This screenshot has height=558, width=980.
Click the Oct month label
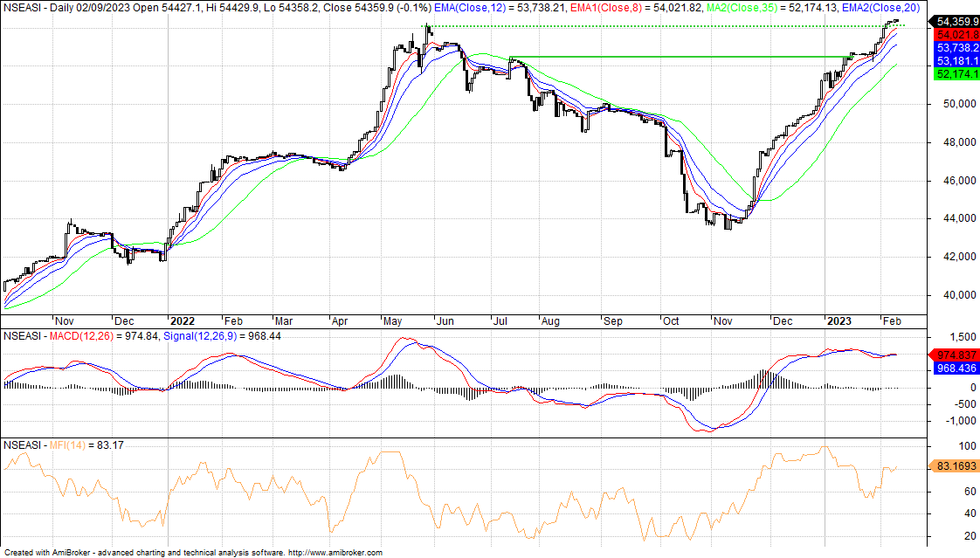click(x=671, y=321)
